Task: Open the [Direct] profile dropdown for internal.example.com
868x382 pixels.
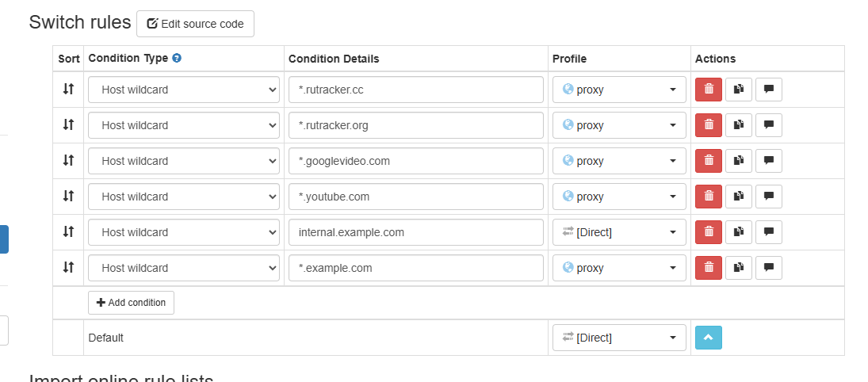Action: (x=619, y=232)
